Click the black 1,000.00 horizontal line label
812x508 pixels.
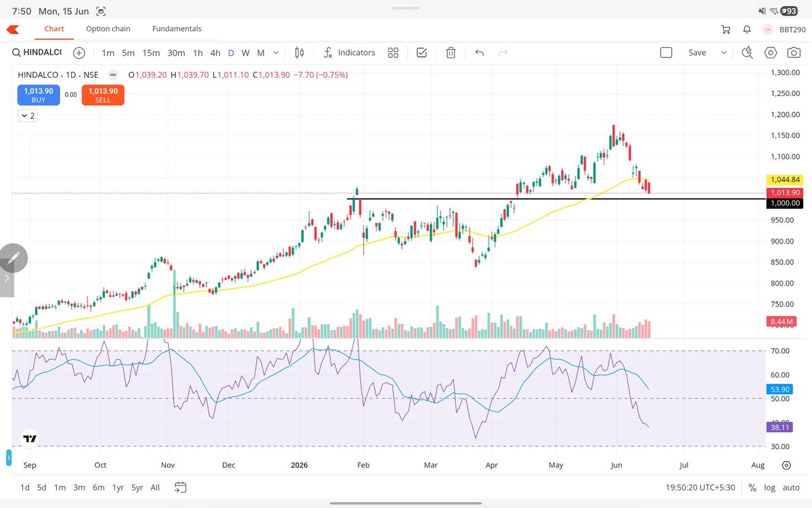tap(784, 203)
